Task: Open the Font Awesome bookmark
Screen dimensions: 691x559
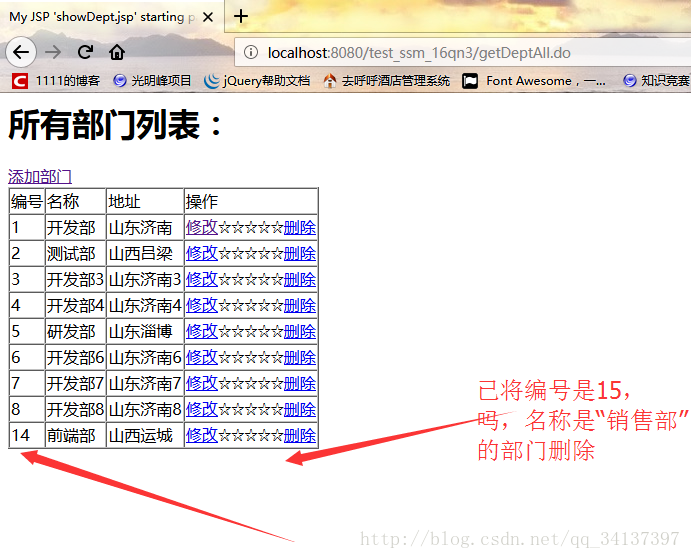Action: (534, 81)
